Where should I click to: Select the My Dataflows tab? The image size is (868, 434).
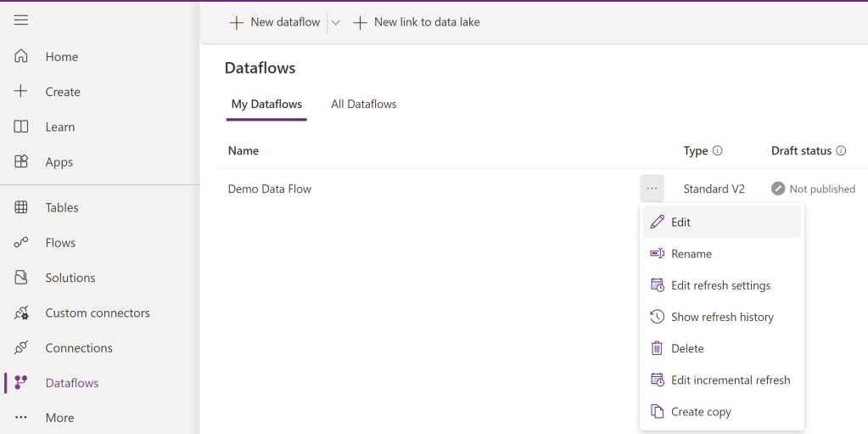coord(266,104)
